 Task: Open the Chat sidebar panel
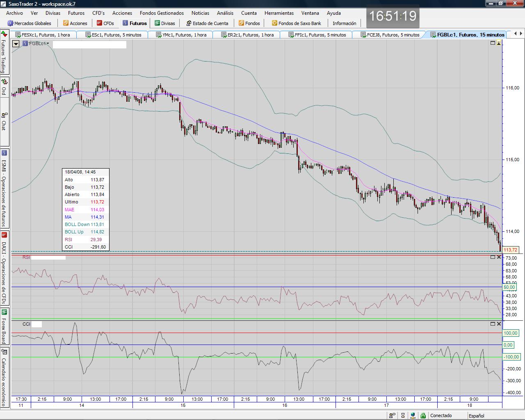click(4, 121)
